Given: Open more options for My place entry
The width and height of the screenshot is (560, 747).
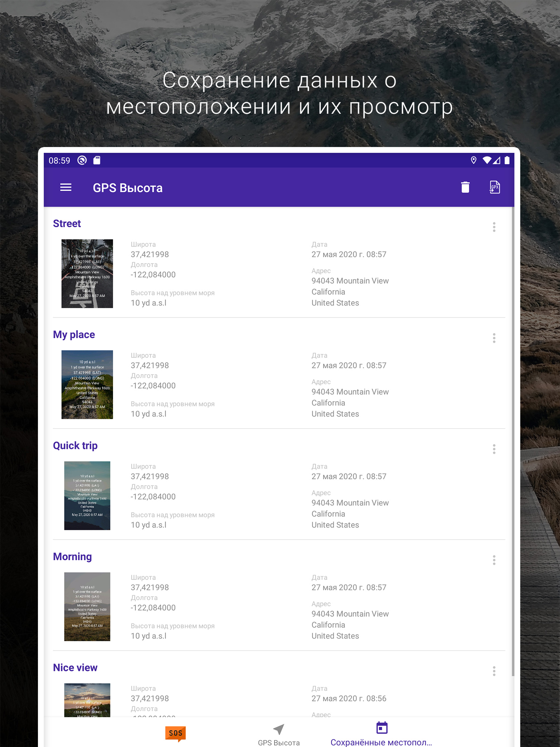Looking at the screenshot, I should [x=494, y=338].
